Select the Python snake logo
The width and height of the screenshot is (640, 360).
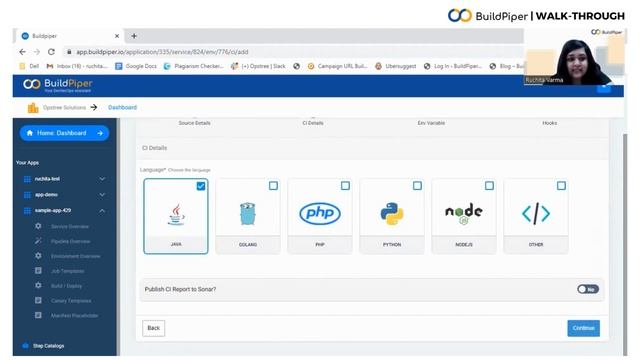pos(392,213)
